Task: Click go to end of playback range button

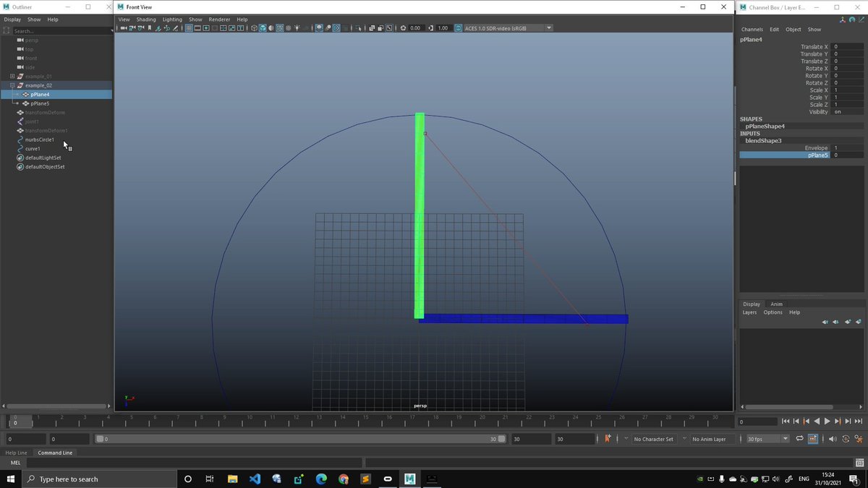Action: tap(858, 421)
